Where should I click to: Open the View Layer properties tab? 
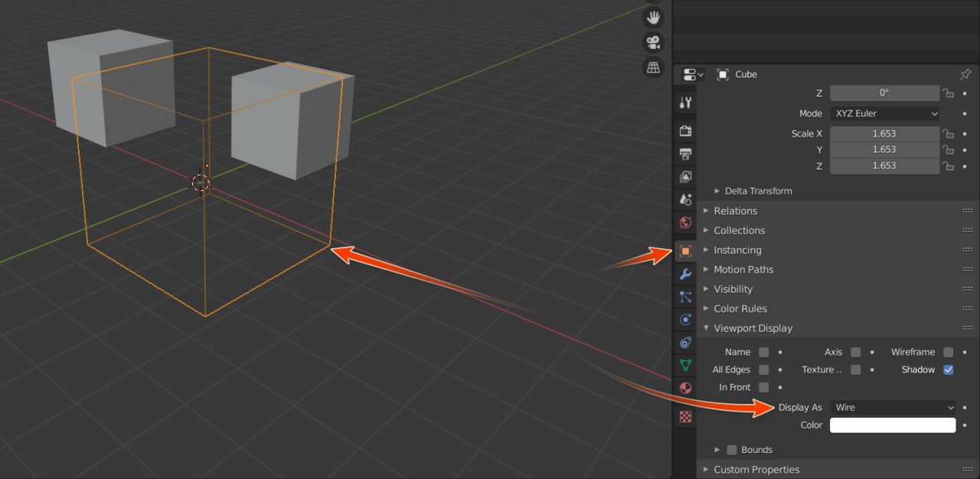[x=686, y=177]
